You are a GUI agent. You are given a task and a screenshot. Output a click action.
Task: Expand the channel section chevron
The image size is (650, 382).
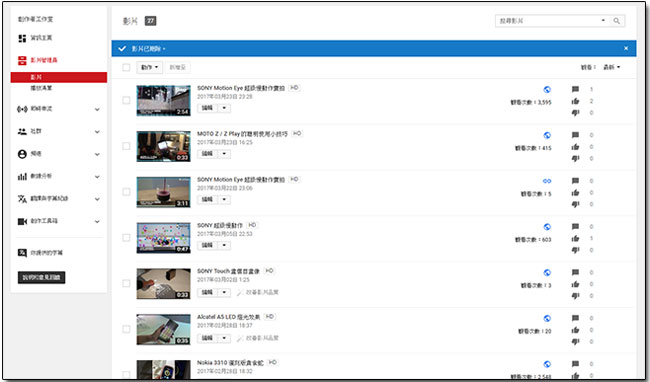tap(97, 154)
